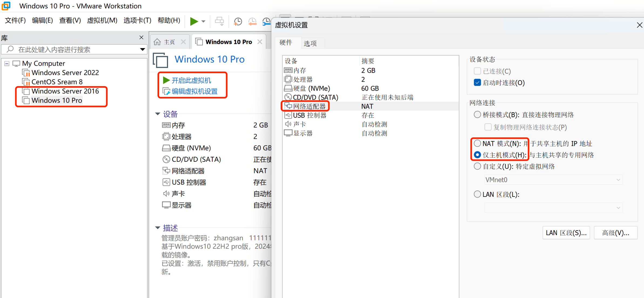Select My Computer in the library tree
Viewport: 644px width, 298px height.
(x=43, y=63)
